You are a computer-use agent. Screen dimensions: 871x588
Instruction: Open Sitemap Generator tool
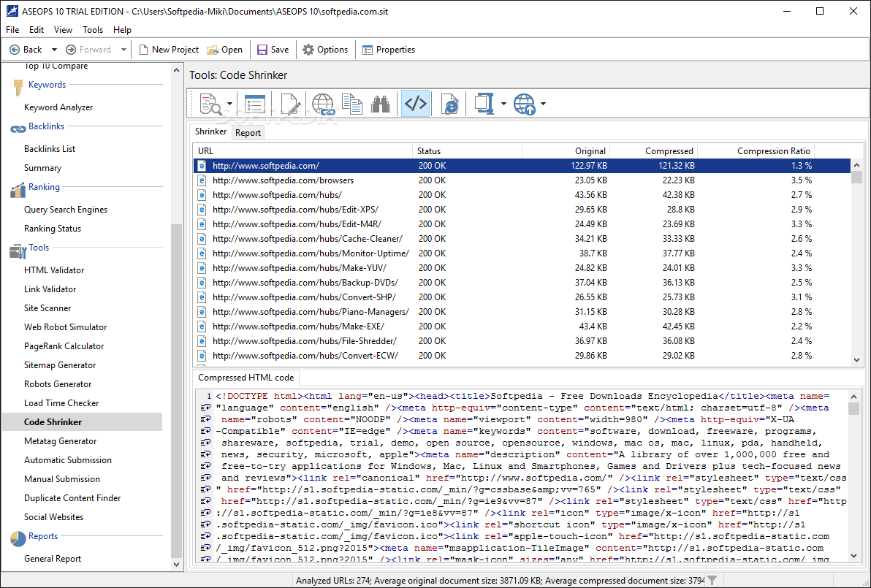pyautogui.click(x=59, y=364)
